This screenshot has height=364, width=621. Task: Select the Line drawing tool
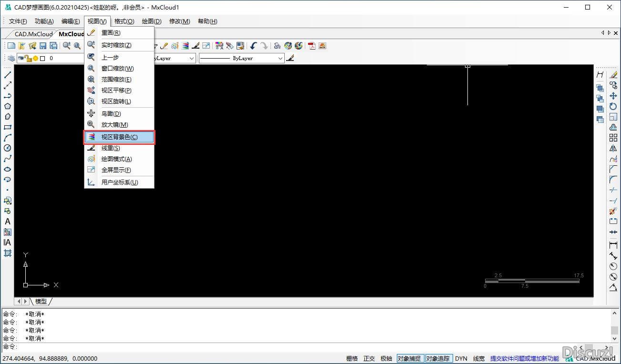8,75
